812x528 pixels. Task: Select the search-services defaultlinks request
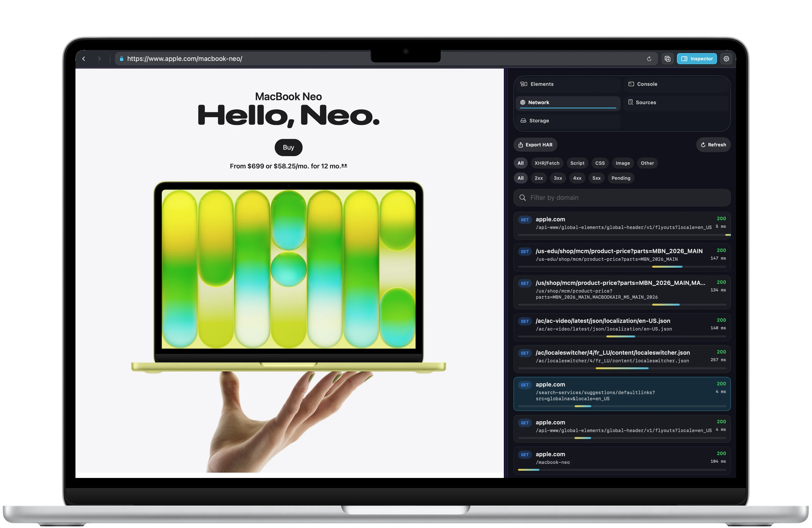[622, 394]
